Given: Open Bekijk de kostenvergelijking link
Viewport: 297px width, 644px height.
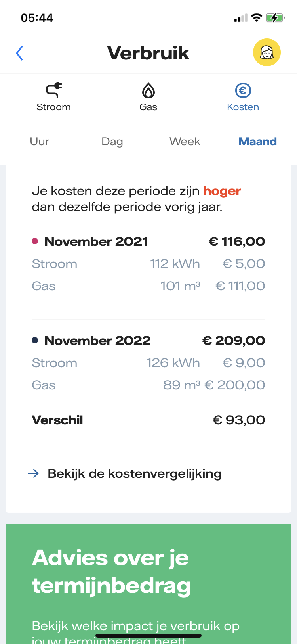Looking at the screenshot, I should click(x=134, y=473).
